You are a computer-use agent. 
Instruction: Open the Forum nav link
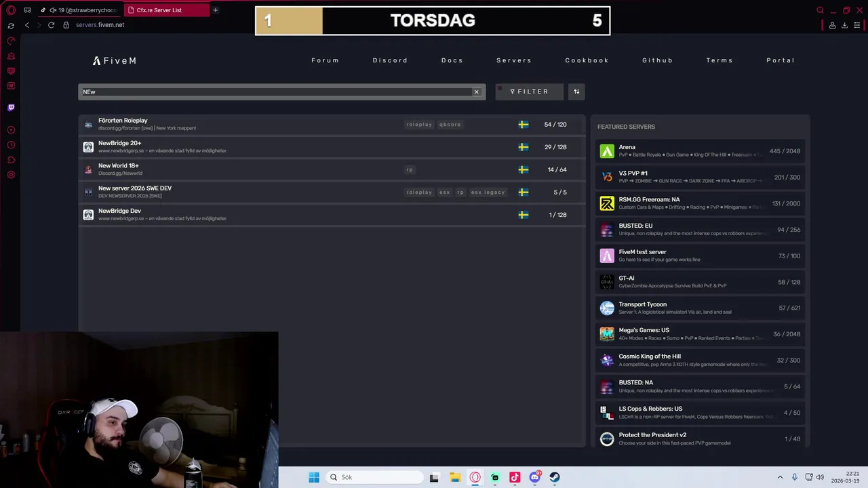pos(325,60)
